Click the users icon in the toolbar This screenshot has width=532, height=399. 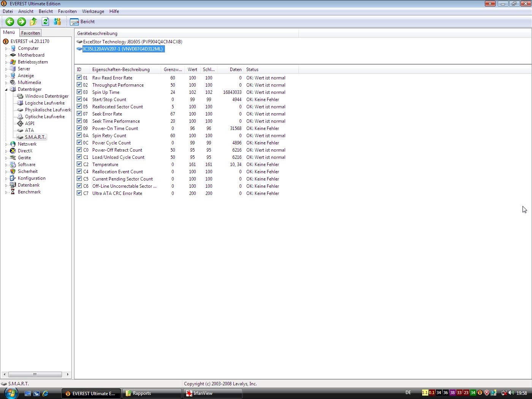pos(57,22)
